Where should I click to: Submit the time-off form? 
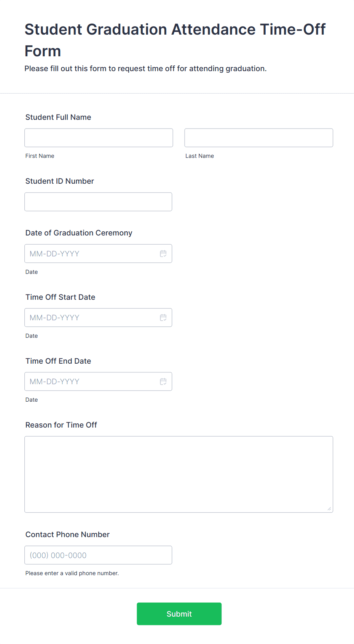[179, 614]
